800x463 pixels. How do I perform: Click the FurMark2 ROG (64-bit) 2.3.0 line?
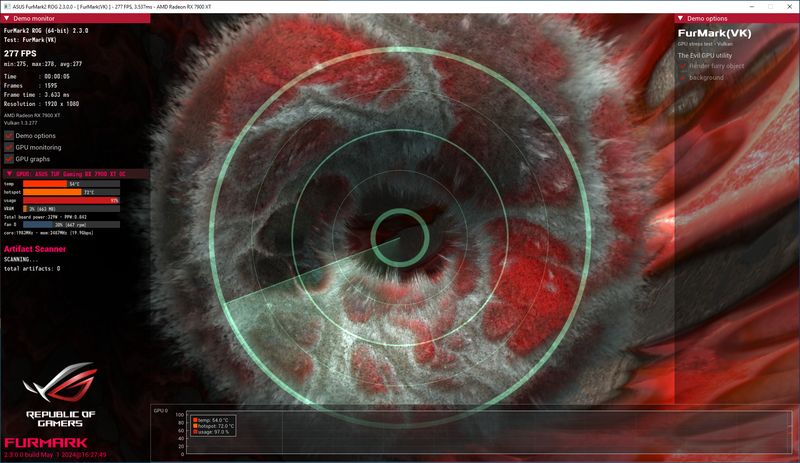46,31
